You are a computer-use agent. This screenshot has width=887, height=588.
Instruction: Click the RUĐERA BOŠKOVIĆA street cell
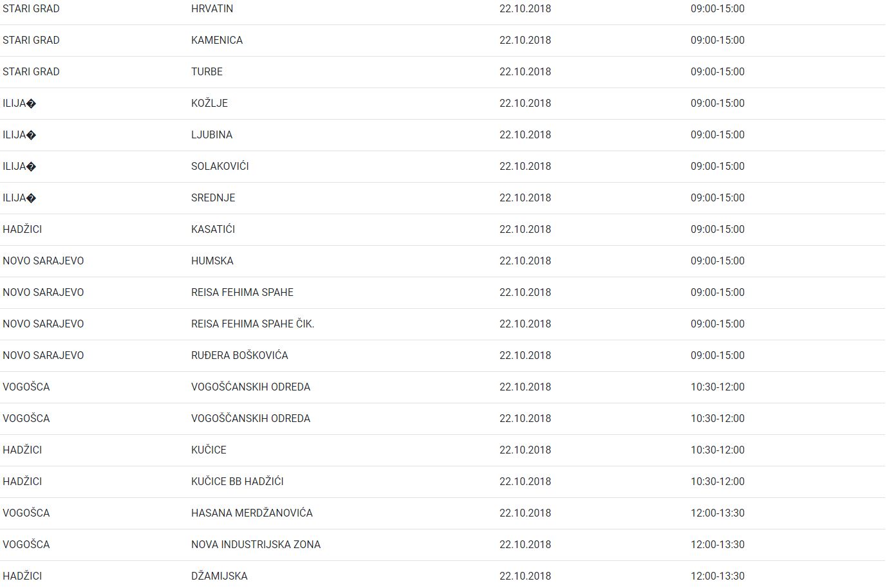239,356
